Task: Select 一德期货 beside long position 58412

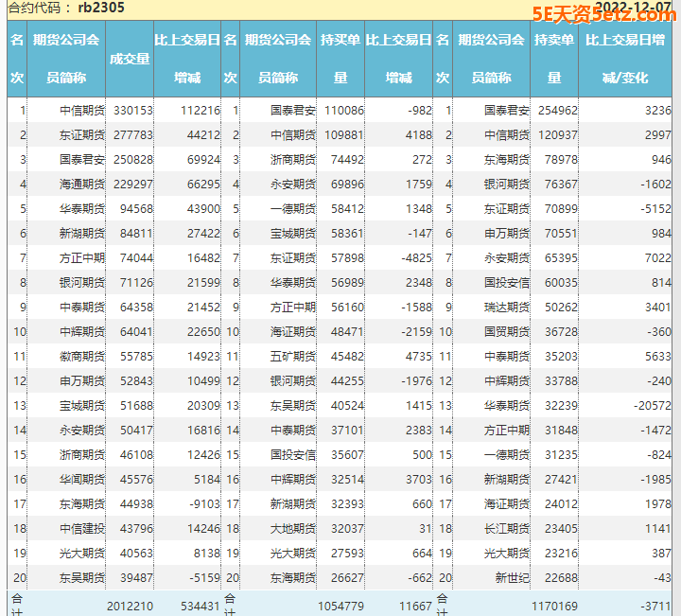Action: click(x=293, y=209)
